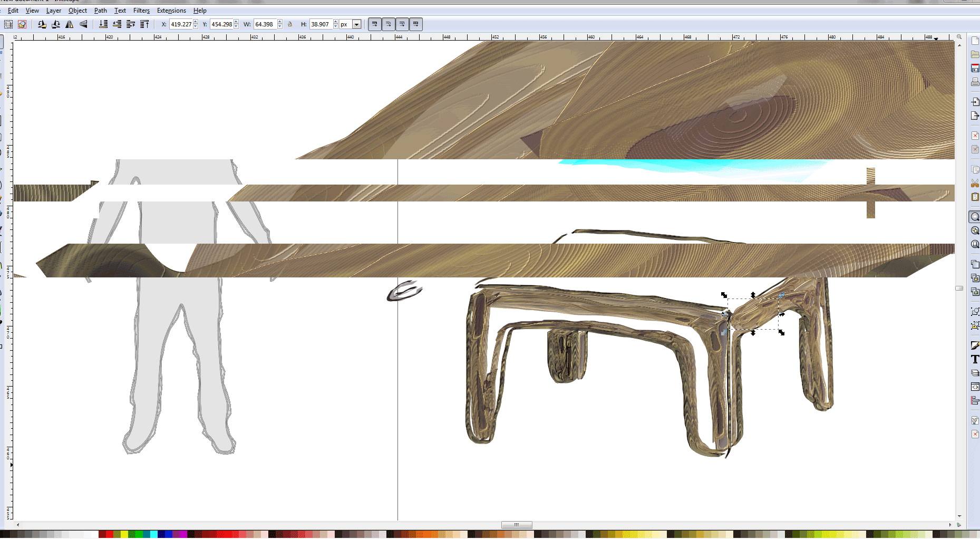The image size is (980, 539).
Task: Click Open document folder icon
Action: click(975, 54)
